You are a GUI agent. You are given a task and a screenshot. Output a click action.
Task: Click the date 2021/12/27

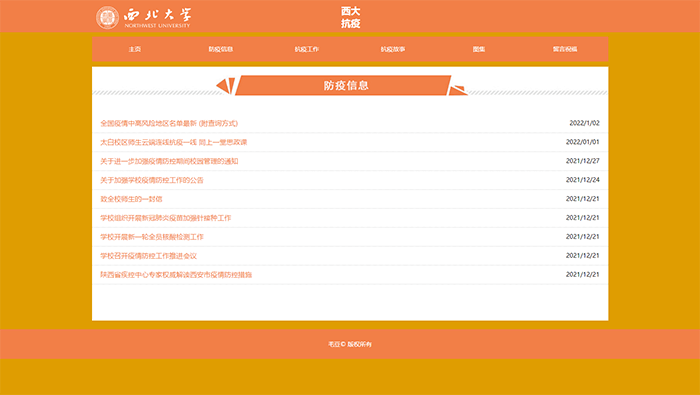(583, 161)
